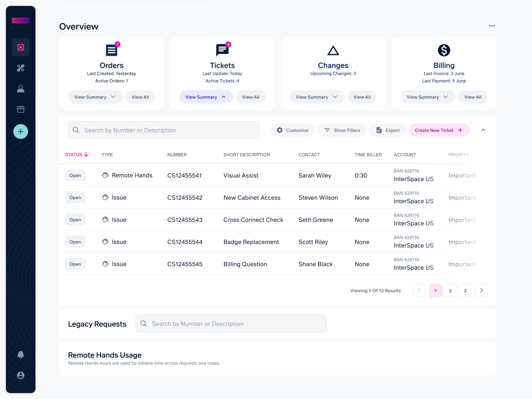Screen dimensions: 532x399
Task: Open account avatar icon at sidebar bottom
Action: [21, 375]
